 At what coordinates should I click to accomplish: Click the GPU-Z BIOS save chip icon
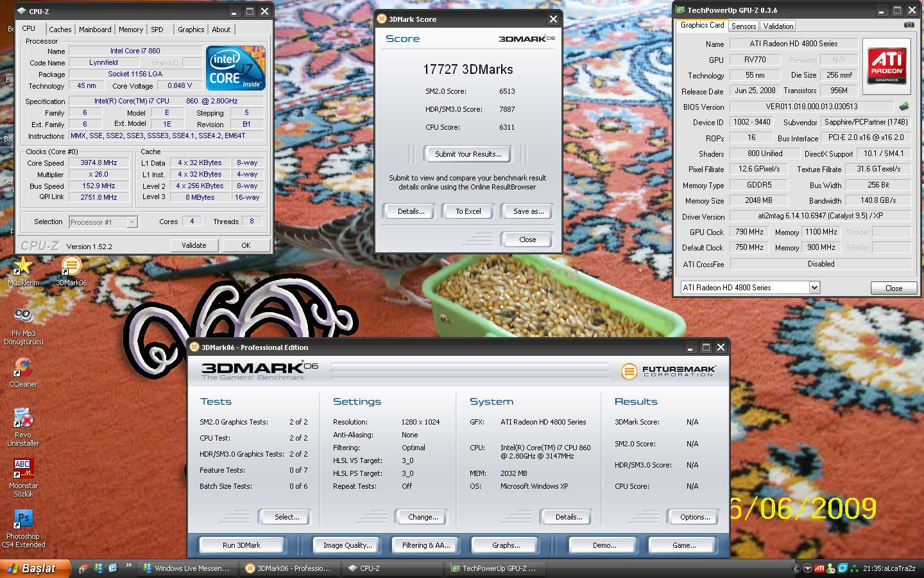click(904, 106)
